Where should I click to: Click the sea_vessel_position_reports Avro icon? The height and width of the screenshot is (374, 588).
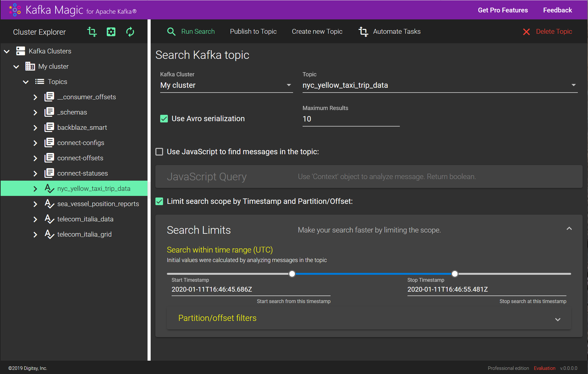[49, 204]
